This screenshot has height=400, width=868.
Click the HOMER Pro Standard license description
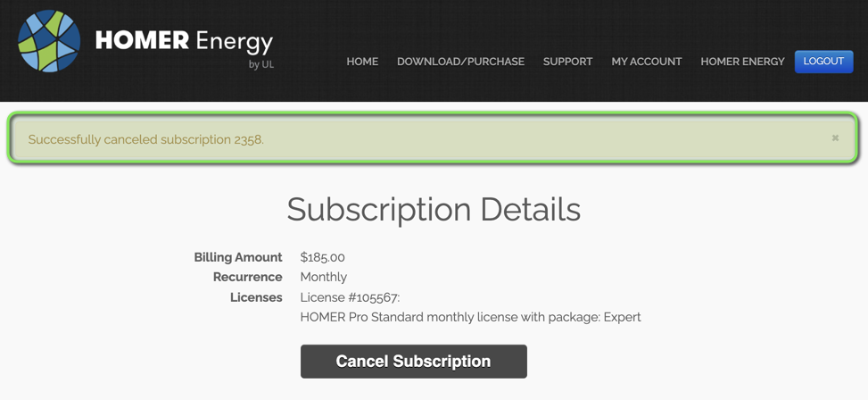coord(470,317)
